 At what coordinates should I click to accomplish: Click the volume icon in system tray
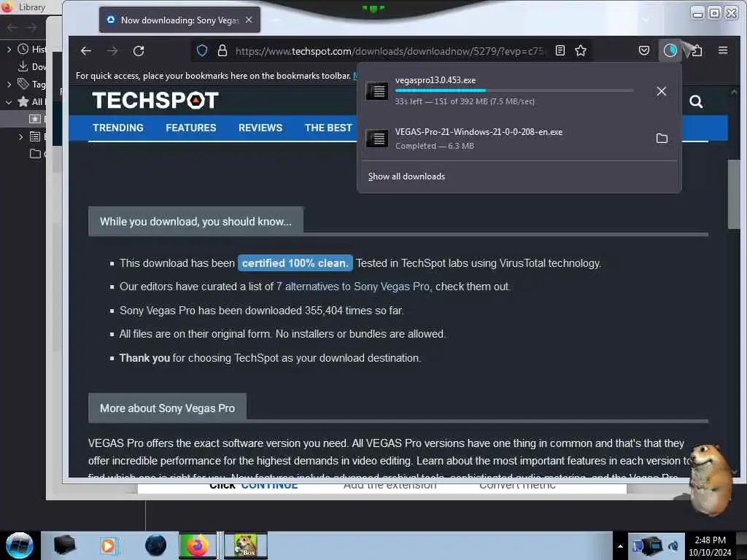click(673, 546)
